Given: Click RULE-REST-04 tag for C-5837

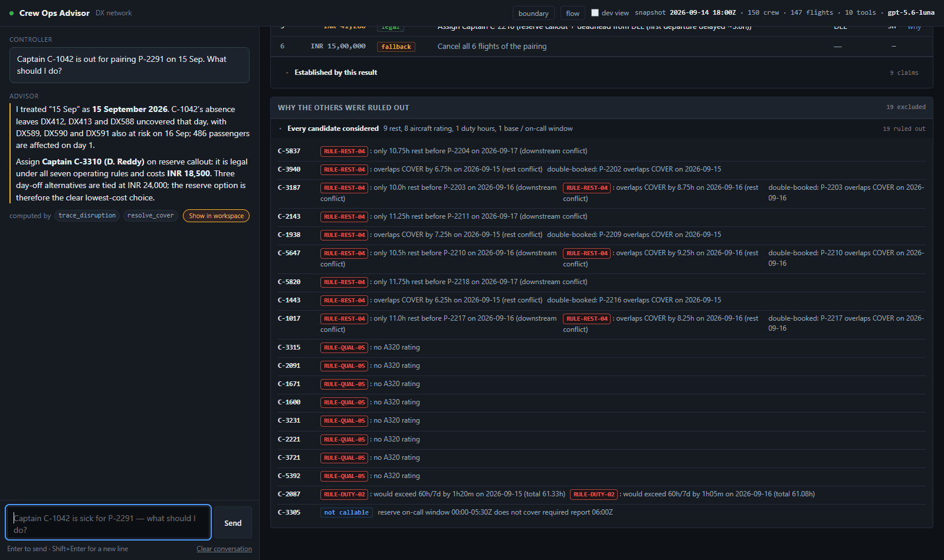Looking at the screenshot, I should click(345, 151).
